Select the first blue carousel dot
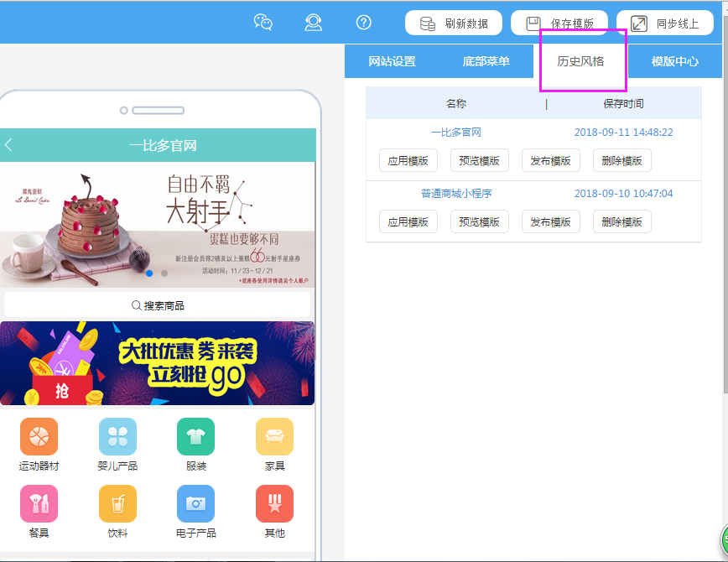The image size is (728, 562). (x=149, y=273)
